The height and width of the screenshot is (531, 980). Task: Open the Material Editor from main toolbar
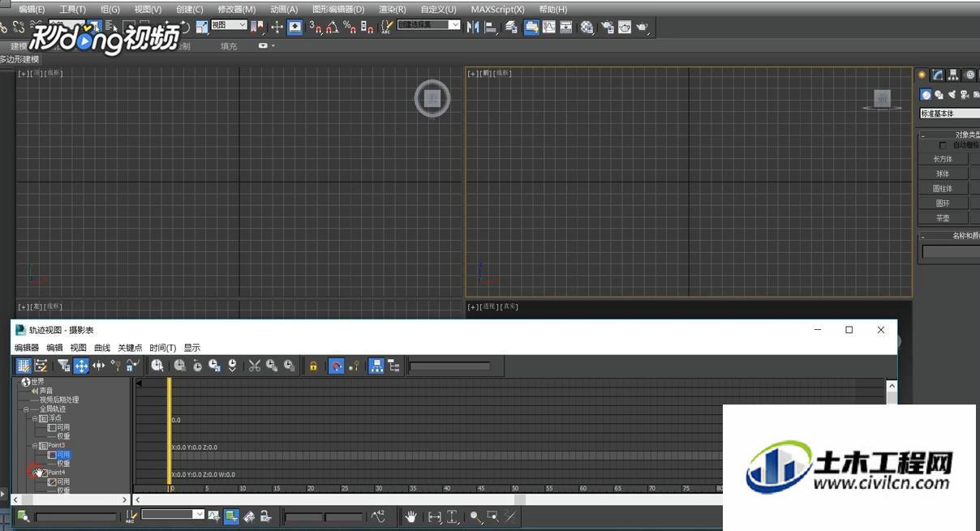[x=587, y=27]
